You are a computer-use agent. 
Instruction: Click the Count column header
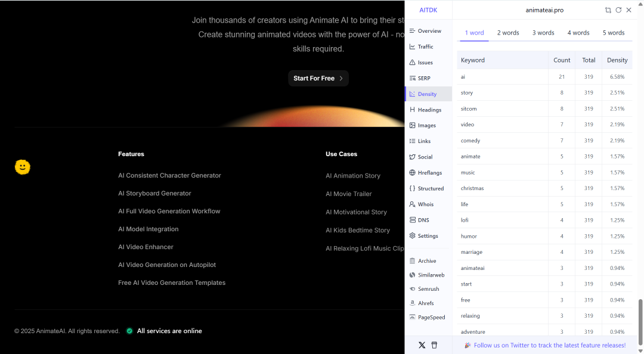tap(562, 60)
